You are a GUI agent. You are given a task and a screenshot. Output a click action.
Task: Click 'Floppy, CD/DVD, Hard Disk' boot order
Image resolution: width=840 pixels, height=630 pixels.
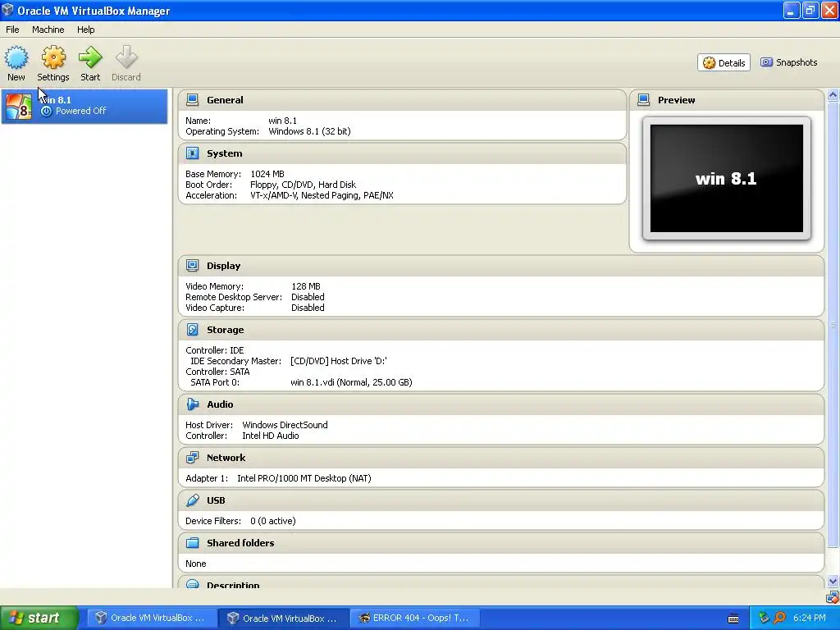[x=304, y=185]
